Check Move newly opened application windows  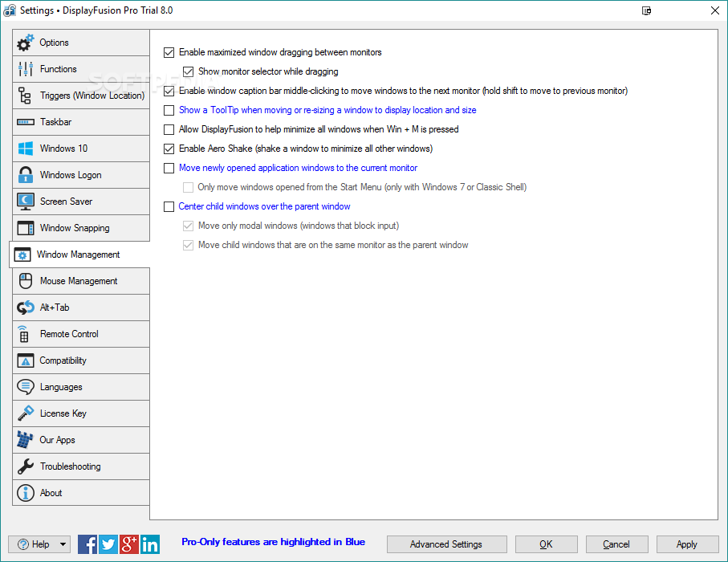pyautogui.click(x=169, y=168)
